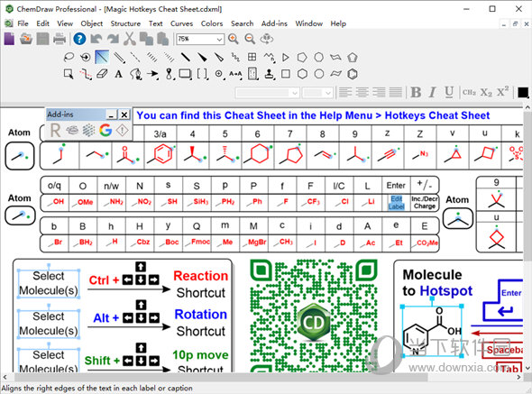This screenshot has width=532, height=394.
Task: Open the Reaxys R add-in icon
Action: point(55,130)
